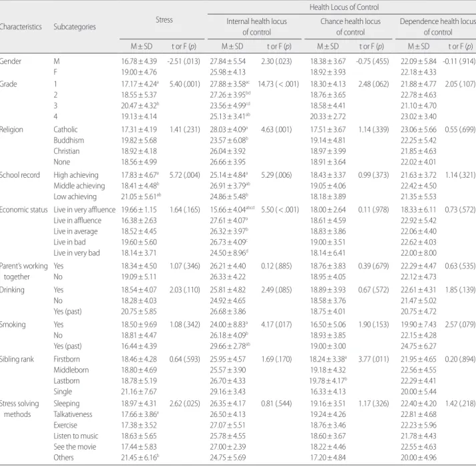Image resolution: width=476 pixels, height=467 pixels.
Task: Click the 'Sibling rank' row label
Action: click(17, 359)
